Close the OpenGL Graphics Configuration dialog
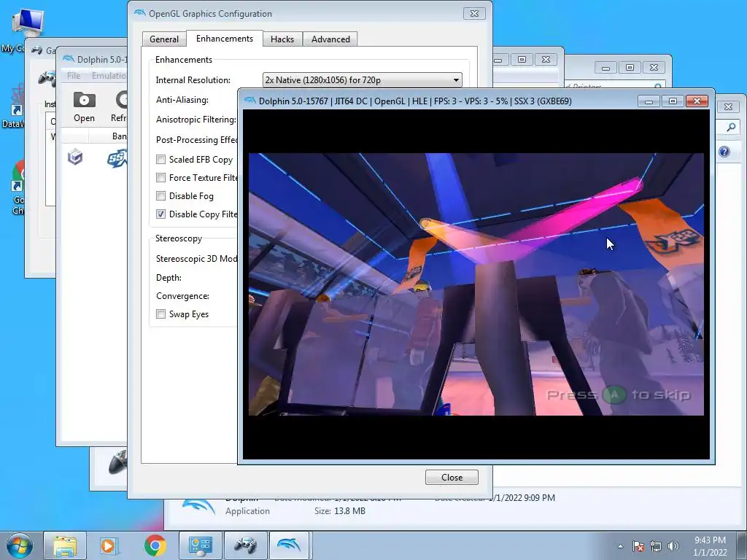This screenshot has height=560, width=747. 474,13
